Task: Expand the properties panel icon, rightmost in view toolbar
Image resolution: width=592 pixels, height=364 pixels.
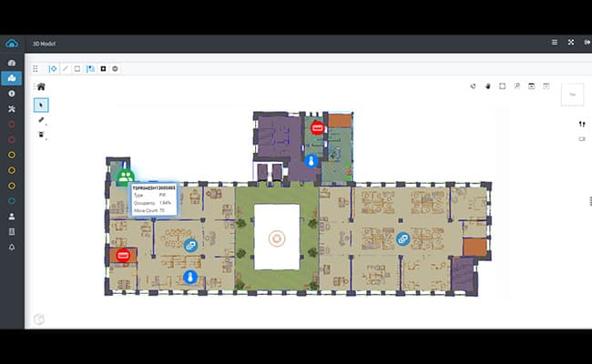Action: [546, 86]
